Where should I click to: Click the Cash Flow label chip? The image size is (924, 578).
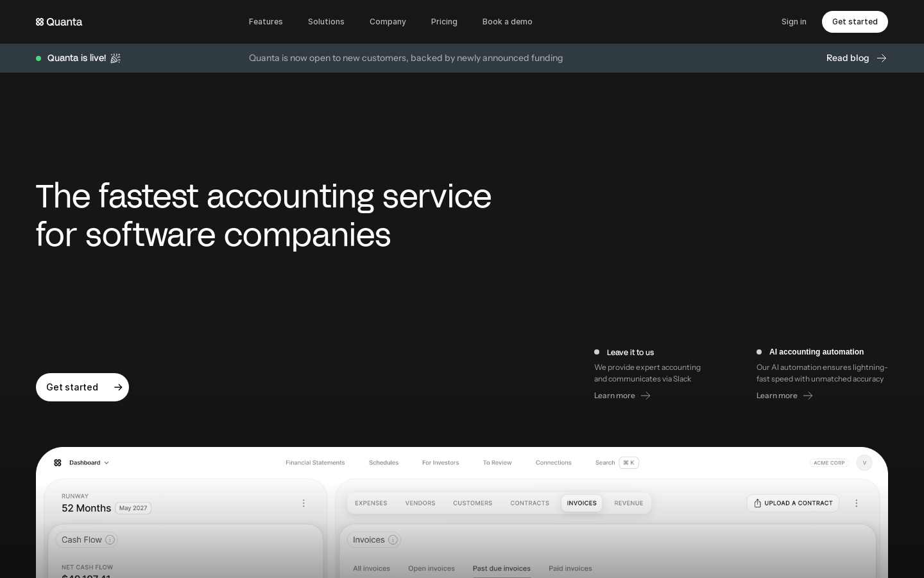(87, 540)
